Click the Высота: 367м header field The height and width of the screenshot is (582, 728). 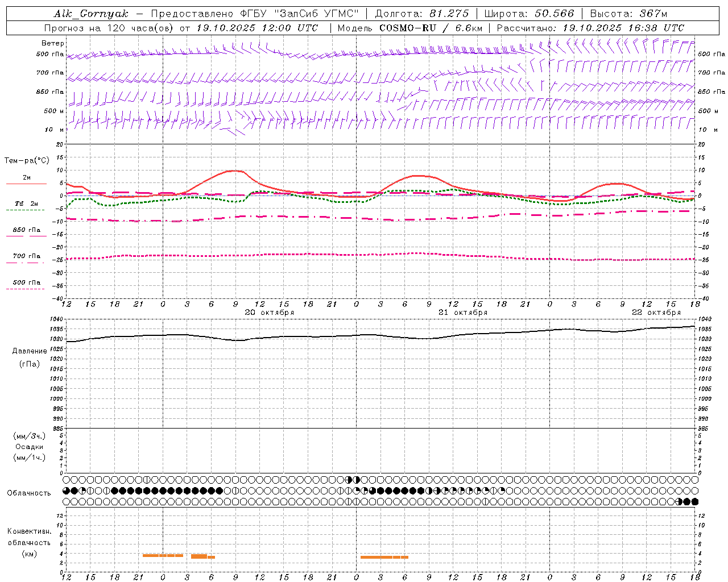[628, 14]
